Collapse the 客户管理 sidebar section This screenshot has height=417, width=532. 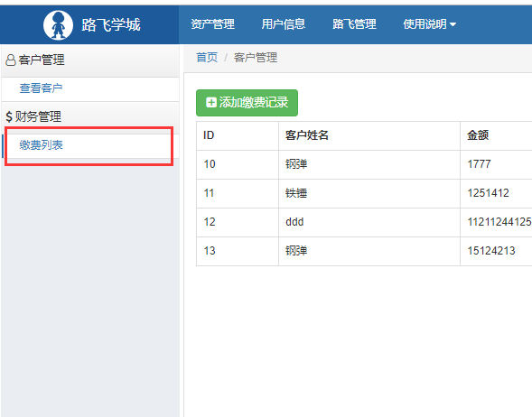pos(90,60)
